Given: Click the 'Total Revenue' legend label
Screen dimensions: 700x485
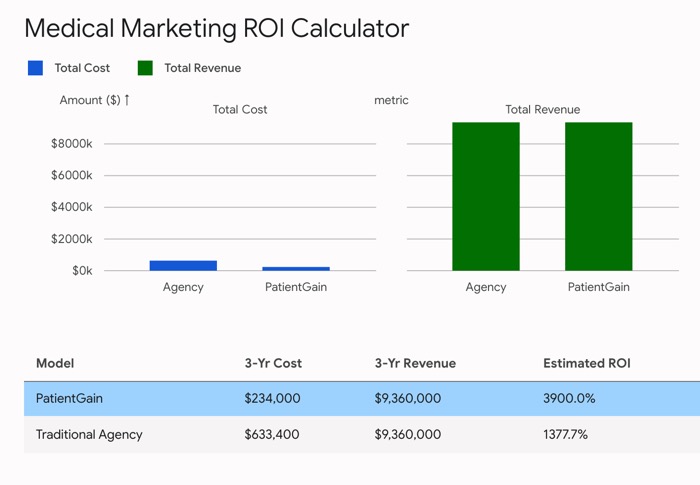Looking at the screenshot, I should (203, 68).
